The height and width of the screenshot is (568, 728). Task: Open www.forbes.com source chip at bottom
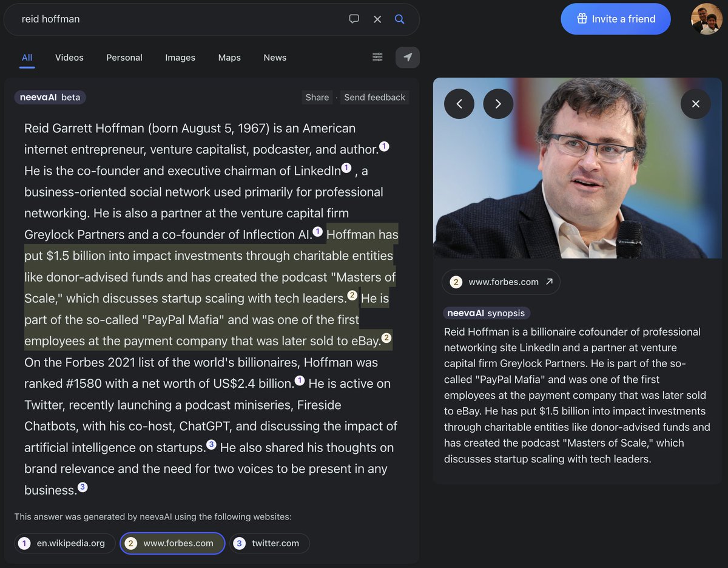(x=172, y=543)
